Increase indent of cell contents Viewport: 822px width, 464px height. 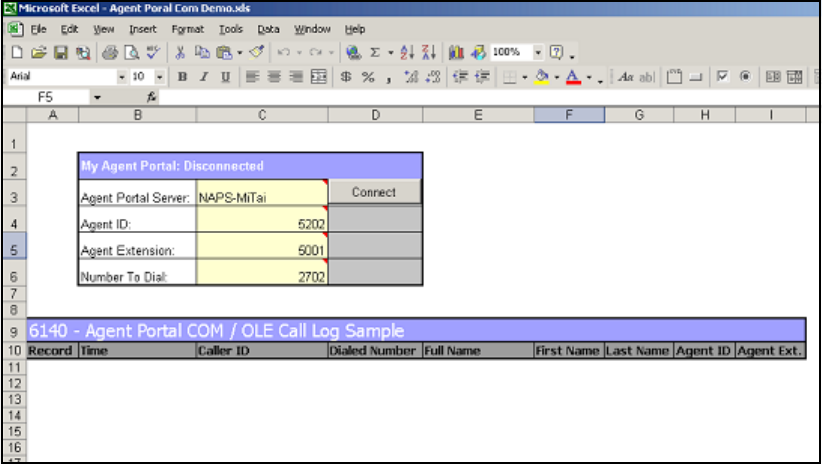click(x=482, y=77)
